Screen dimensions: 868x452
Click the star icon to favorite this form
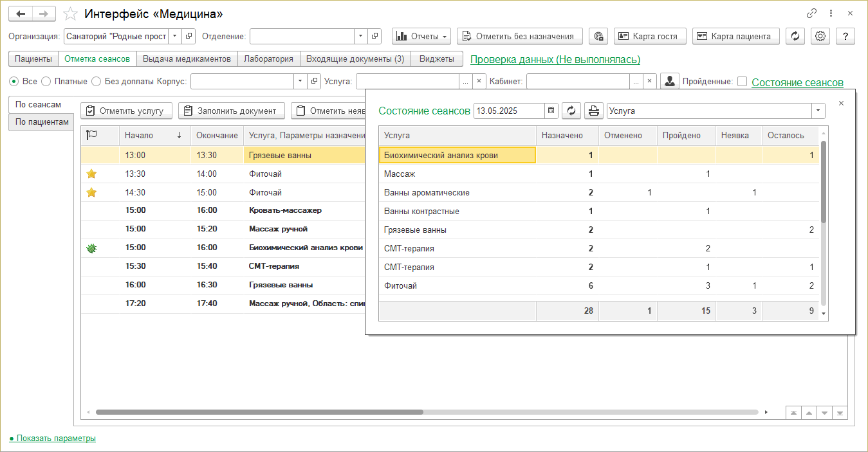[71, 14]
